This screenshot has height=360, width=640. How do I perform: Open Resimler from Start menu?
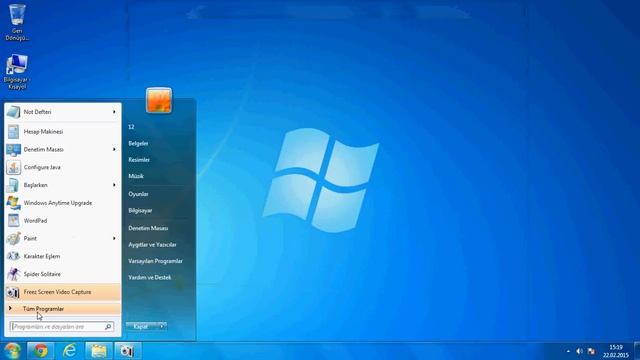pyautogui.click(x=139, y=160)
